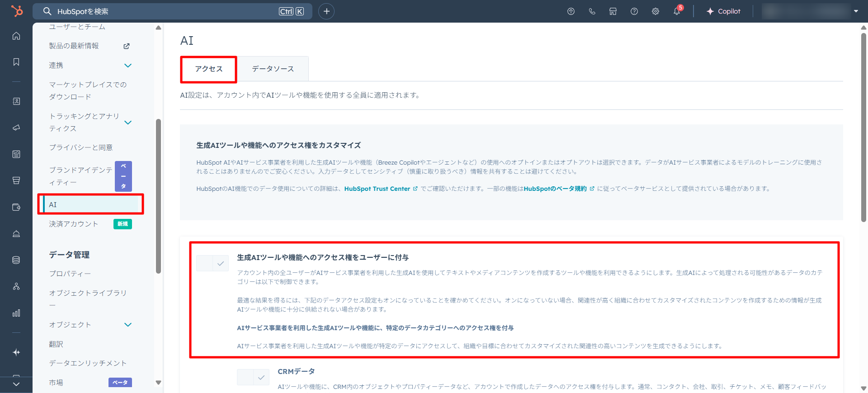
Task: Open the calling phone icon
Action: (x=592, y=11)
